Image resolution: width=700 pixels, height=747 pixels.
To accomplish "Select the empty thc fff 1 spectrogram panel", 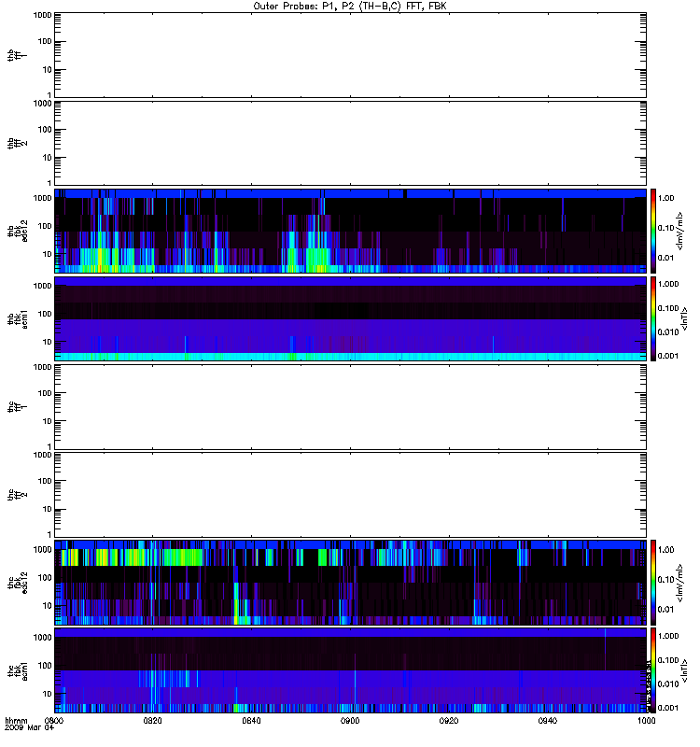I will pyautogui.click(x=351, y=407).
